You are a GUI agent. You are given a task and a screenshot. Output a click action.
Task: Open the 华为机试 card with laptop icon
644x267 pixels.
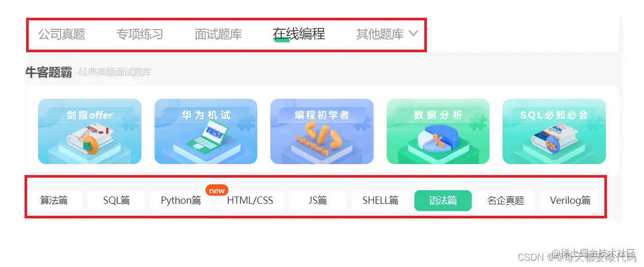click(x=206, y=131)
